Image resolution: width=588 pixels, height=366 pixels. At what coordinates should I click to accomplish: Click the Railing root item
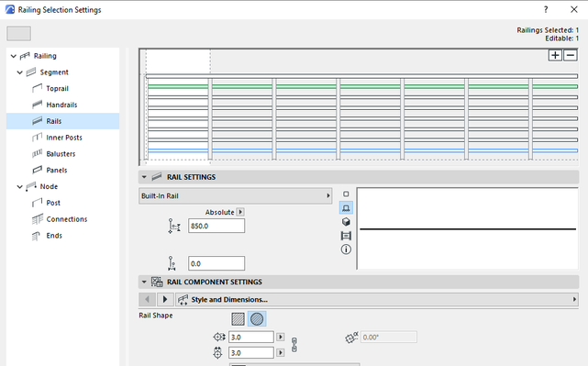pyautogui.click(x=45, y=56)
